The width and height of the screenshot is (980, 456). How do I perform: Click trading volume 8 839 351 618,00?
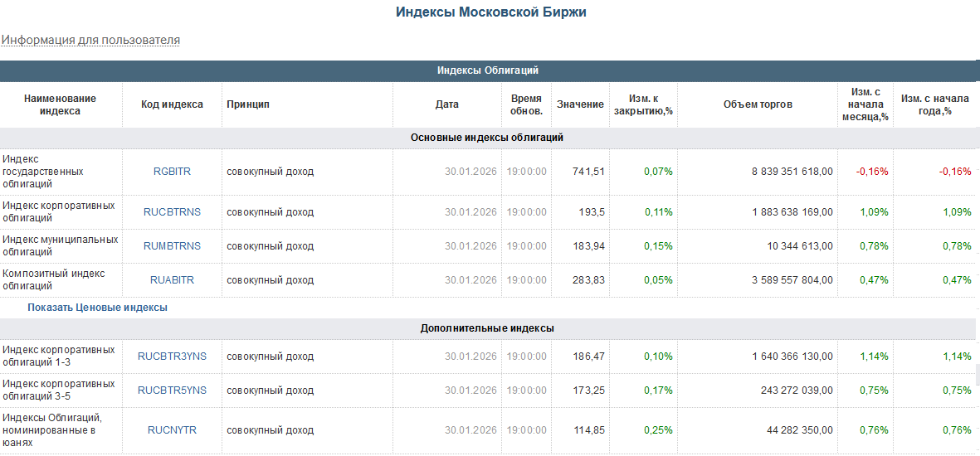(x=792, y=171)
